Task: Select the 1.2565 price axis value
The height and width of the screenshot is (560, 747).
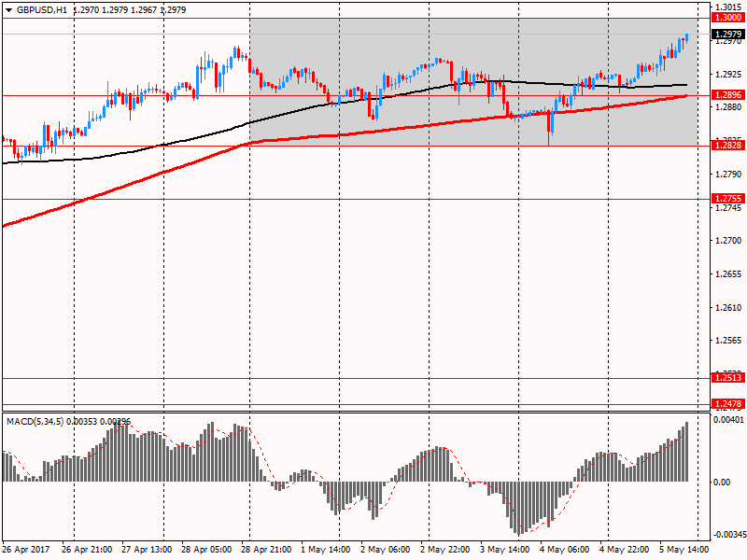Action: 729,341
